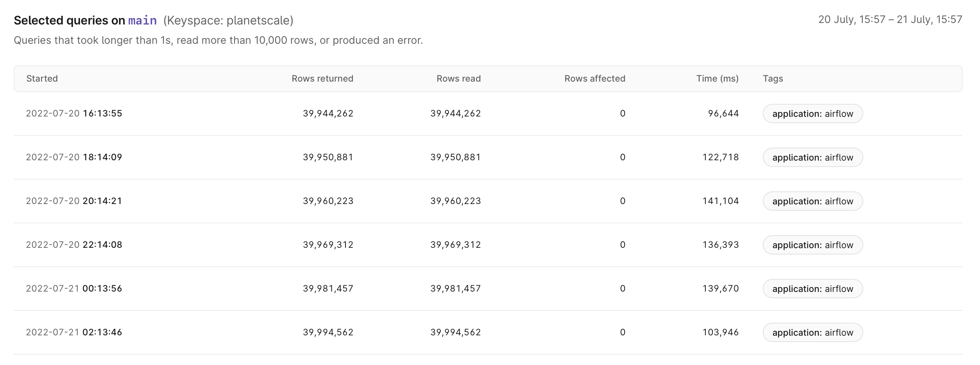Click the Keyspace: planetscale label
The image size is (980, 365).
[228, 21]
